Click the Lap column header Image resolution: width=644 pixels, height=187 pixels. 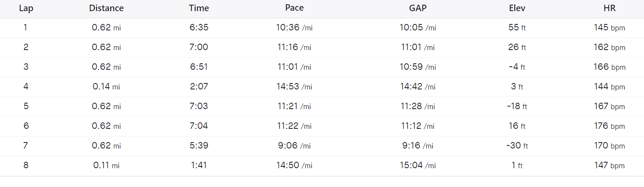[26, 8]
